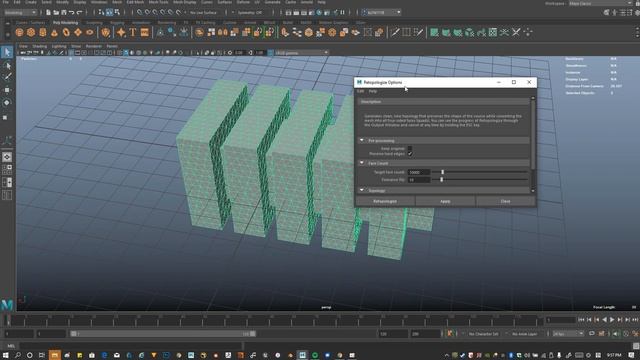Select the Paint Selection tool in toolbox
Image resolution: width=640 pixels, height=360 pixels.
[7, 77]
